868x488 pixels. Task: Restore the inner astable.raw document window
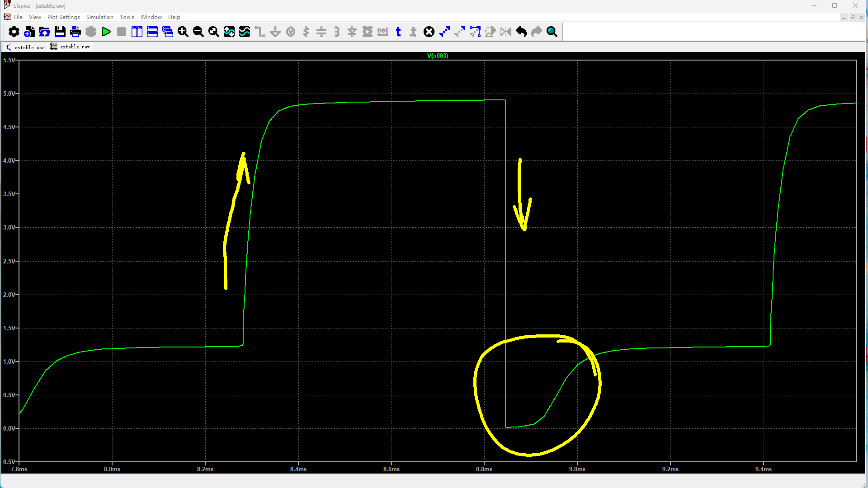852,17
